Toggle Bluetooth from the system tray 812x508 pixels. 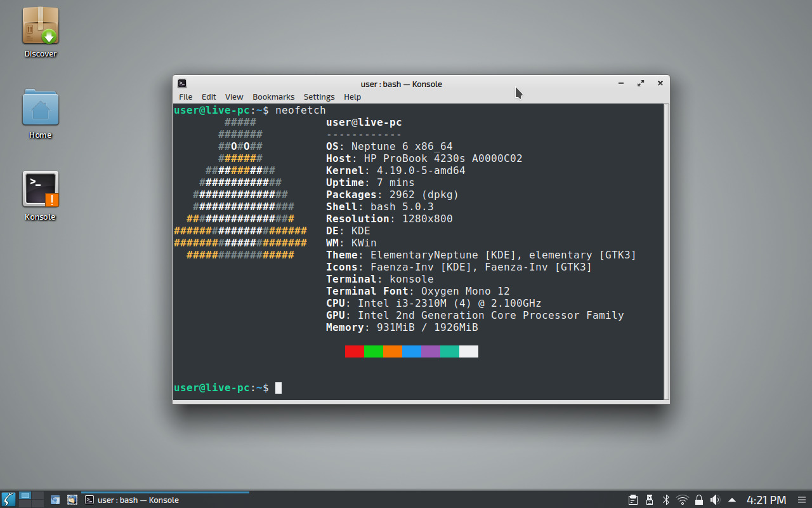point(665,500)
